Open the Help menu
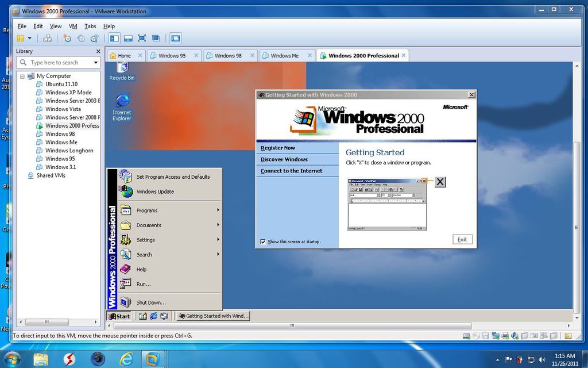Viewport: 588px width, 368px height. pos(109,26)
